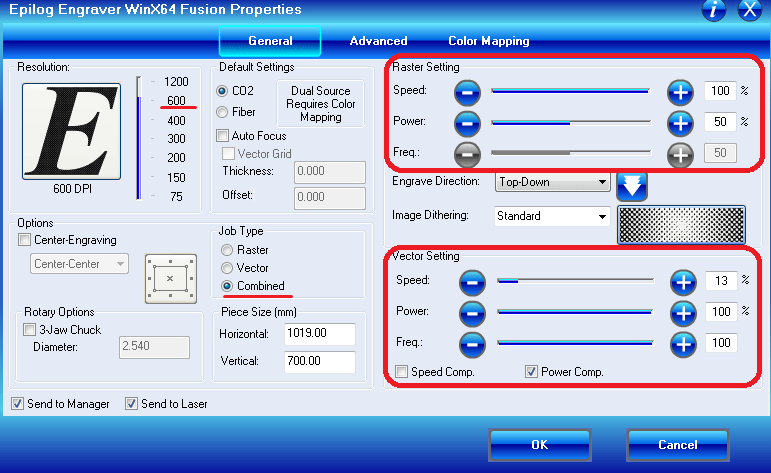This screenshot has width=771, height=473.
Task: Click the Vector Speed value field showing 13
Action: point(721,281)
